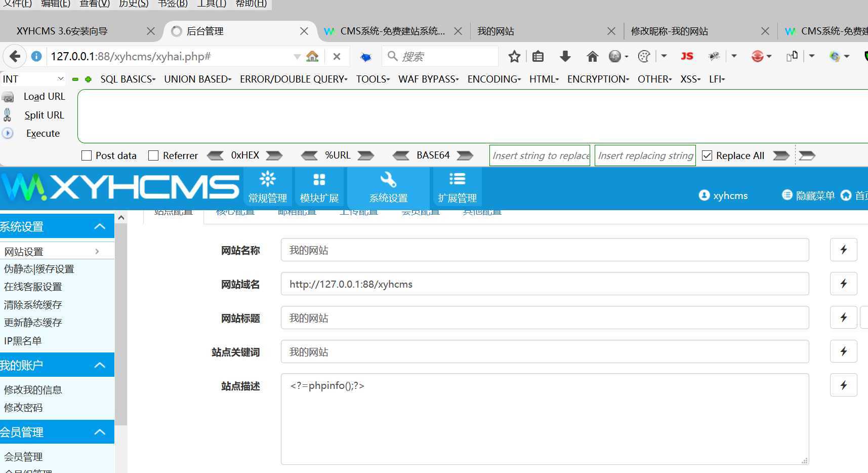Collapse 会员管理 sidebar group
The image size is (868, 473).
(57, 432)
